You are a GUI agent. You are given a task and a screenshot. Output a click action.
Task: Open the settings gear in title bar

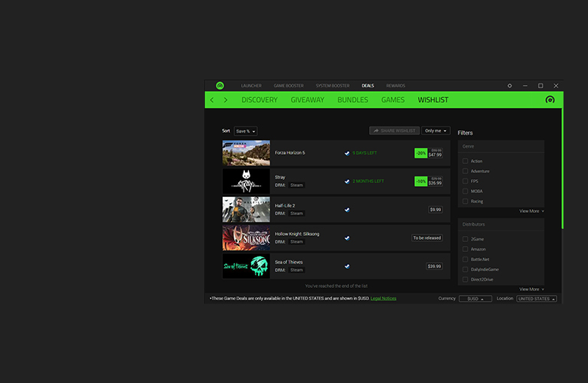tap(510, 86)
